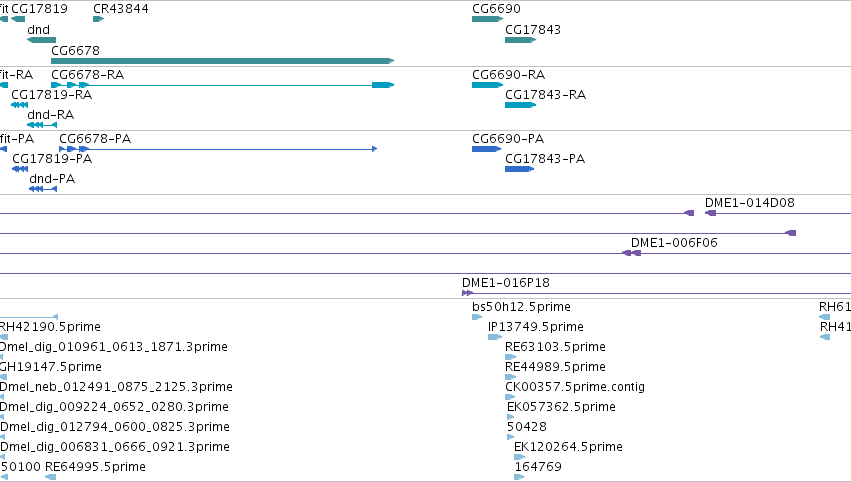
Task: Select the CG17843-RA transcript bar
Action: click(520, 105)
